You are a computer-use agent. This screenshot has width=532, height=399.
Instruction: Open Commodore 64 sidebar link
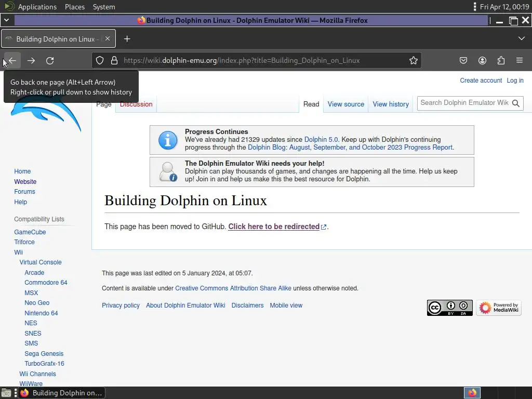(46, 283)
